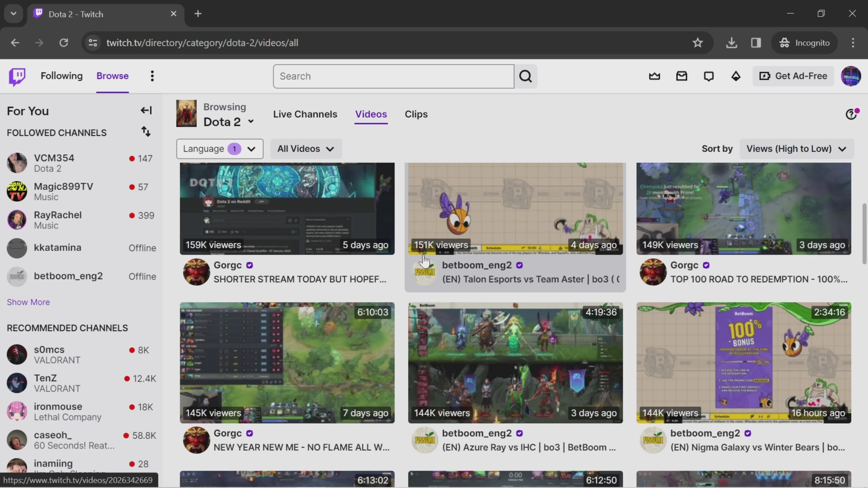
Task: Open browser downloads icon
Action: 731,43
